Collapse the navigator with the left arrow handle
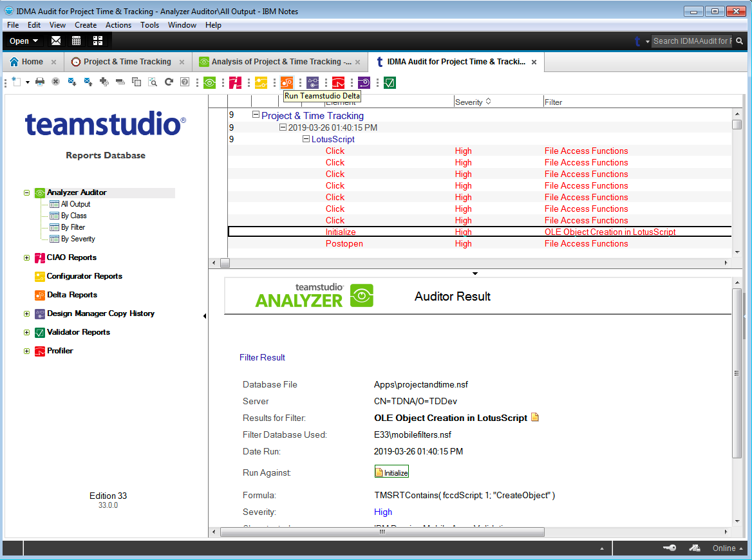The width and height of the screenshot is (752, 560). (205, 316)
